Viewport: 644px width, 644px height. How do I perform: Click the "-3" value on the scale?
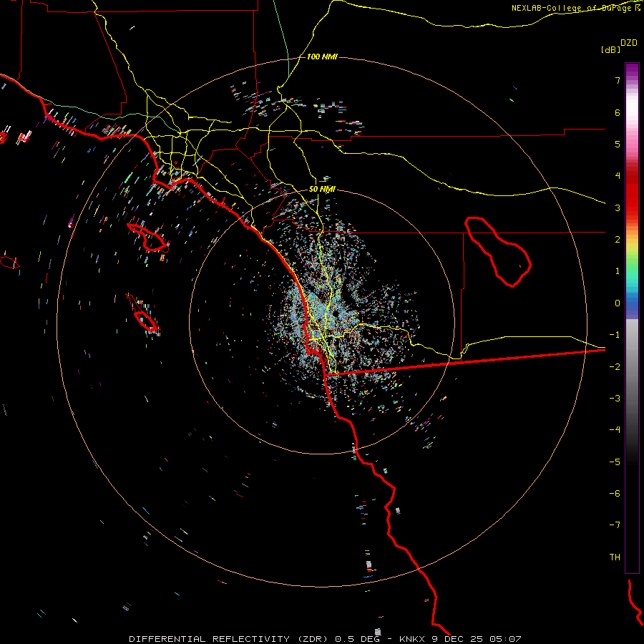tap(615, 399)
